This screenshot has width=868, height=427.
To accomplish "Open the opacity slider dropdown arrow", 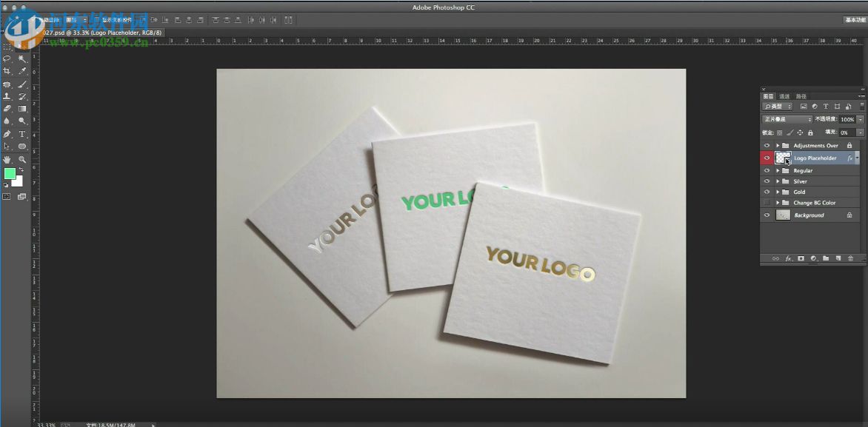I will click(x=861, y=119).
